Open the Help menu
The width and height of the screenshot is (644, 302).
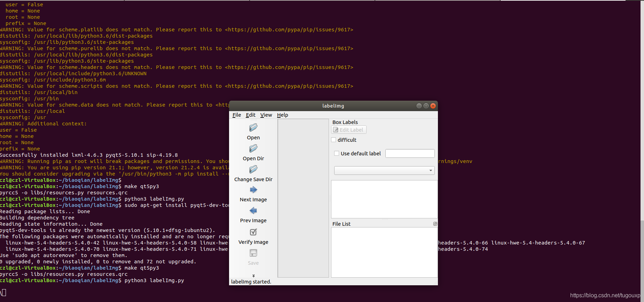click(283, 115)
